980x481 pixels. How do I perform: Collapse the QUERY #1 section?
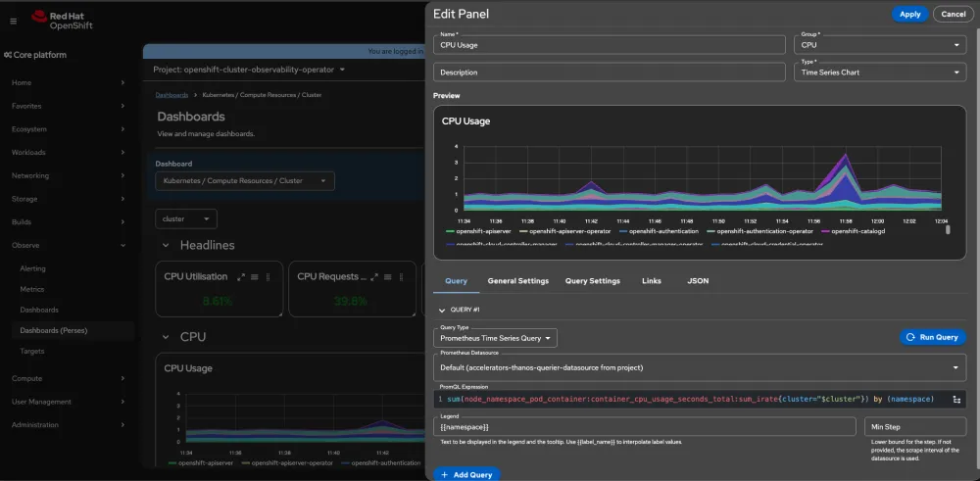[x=443, y=310]
